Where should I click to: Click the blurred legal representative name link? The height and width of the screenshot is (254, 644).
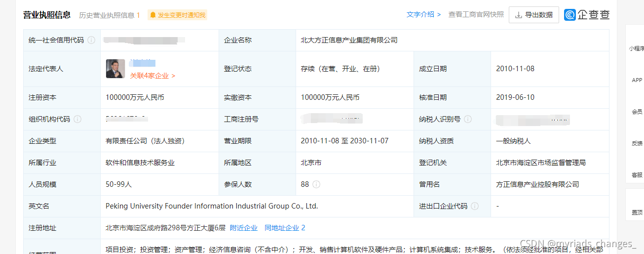coord(143,63)
